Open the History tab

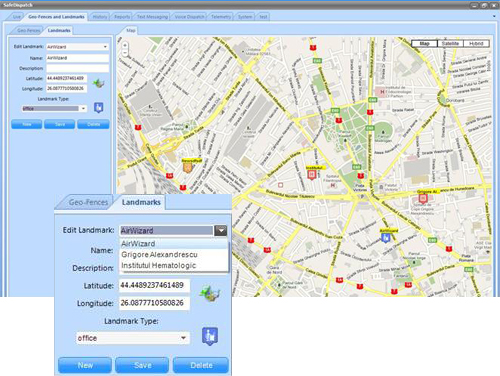100,17
